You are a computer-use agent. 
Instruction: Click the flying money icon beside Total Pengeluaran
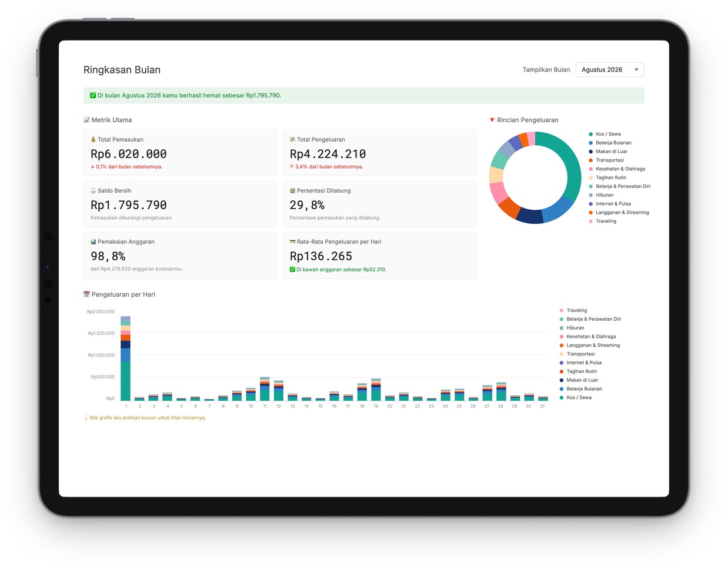[292, 140]
